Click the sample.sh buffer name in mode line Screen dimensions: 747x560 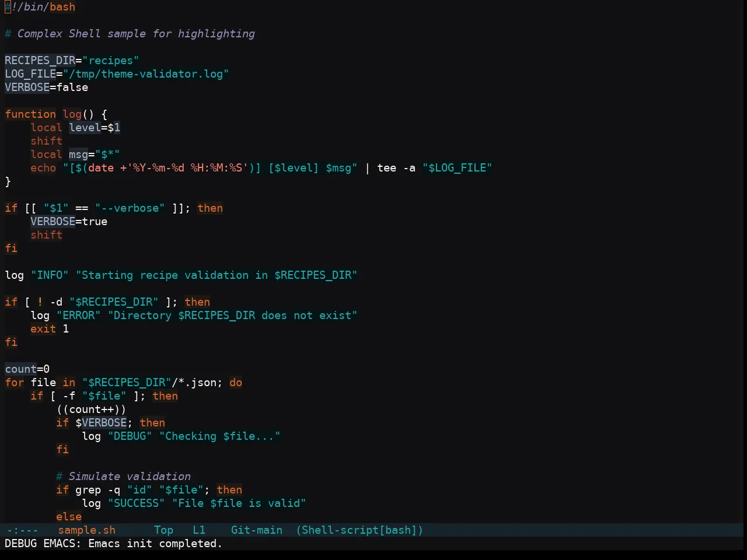86,530
